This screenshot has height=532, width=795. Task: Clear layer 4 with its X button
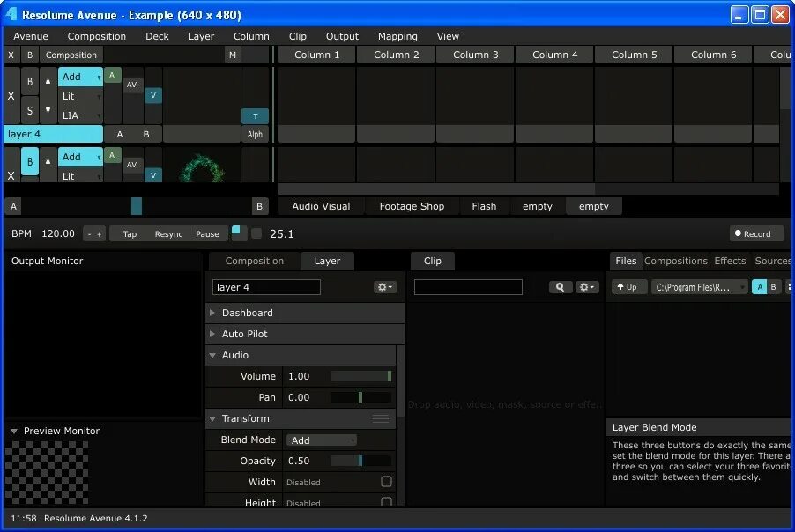click(11, 96)
